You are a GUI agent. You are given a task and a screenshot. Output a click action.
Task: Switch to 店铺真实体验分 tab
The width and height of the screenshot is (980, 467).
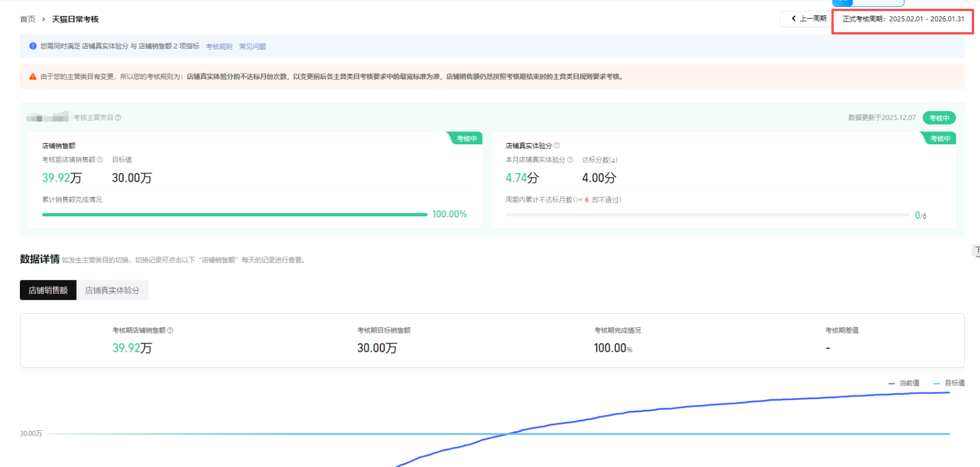pos(112,290)
